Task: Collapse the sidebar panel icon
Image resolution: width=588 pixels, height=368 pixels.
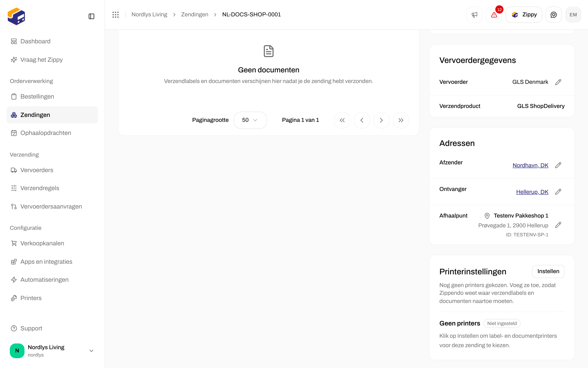Action: coord(91,16)
